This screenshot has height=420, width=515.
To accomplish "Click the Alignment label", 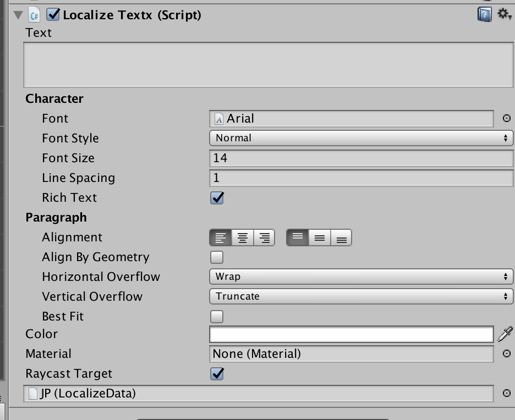I will (x=72, y=237).
